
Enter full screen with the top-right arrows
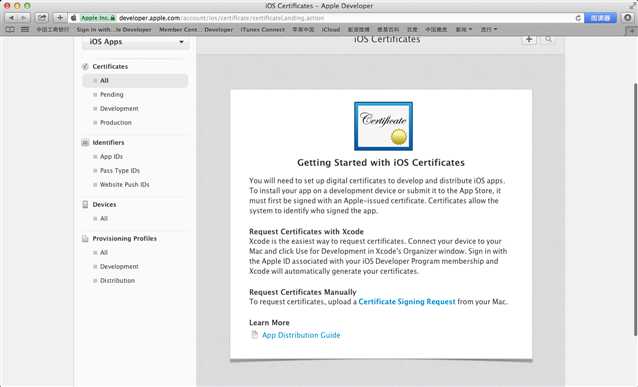pyautogui.click(x=633, y=5)
